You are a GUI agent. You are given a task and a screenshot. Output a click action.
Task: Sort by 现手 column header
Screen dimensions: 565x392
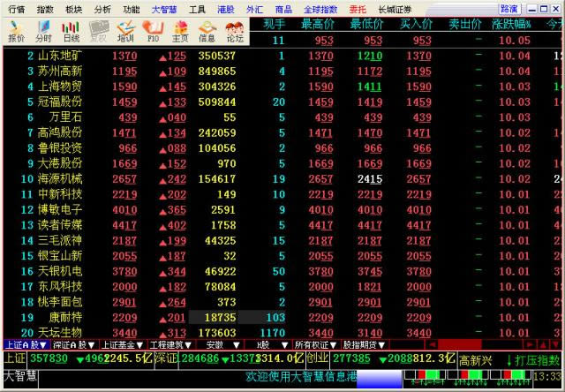[x=275, y=25]
